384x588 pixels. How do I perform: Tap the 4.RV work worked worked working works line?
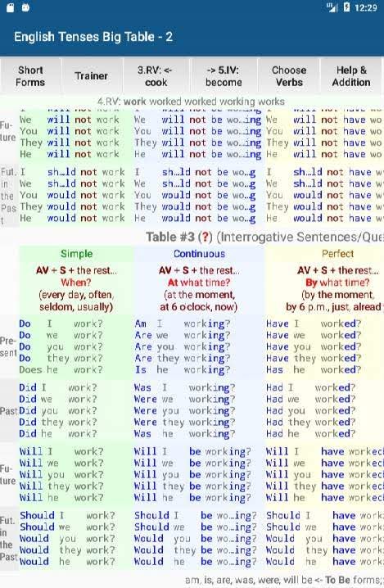[191, 102]
